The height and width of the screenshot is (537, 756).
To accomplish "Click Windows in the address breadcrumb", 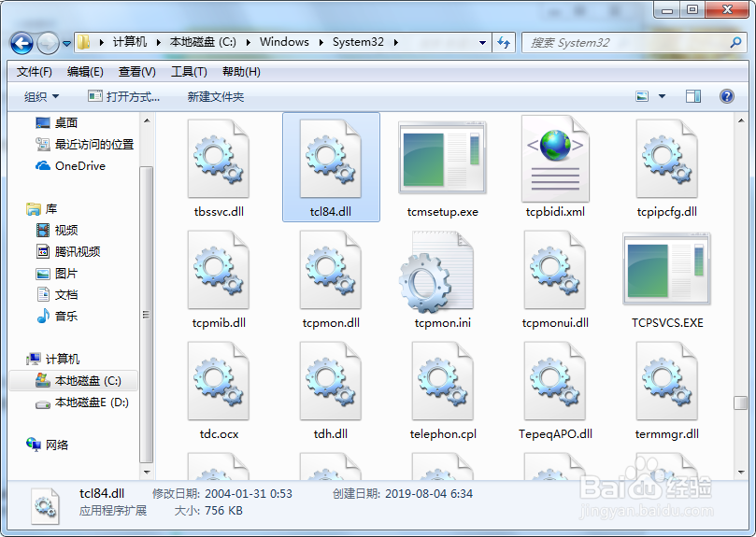I will coord(284,42).
